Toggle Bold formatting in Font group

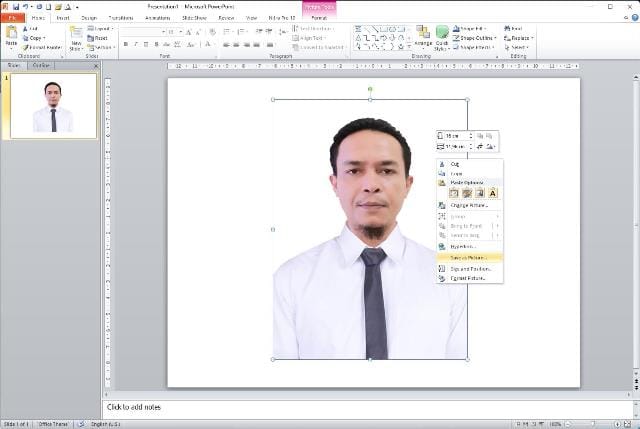point(126,45)
